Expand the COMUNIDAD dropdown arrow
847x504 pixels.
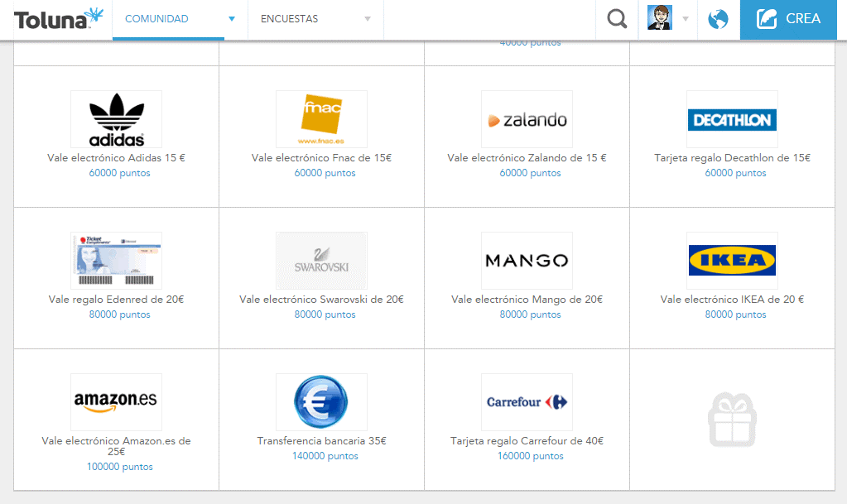(232, 19)
